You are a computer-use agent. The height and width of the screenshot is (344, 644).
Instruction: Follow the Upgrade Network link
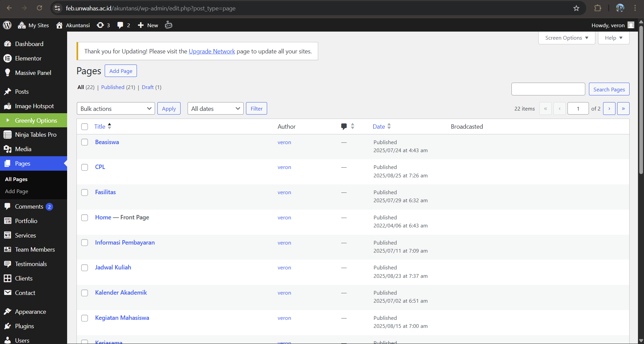coord(212,51)
